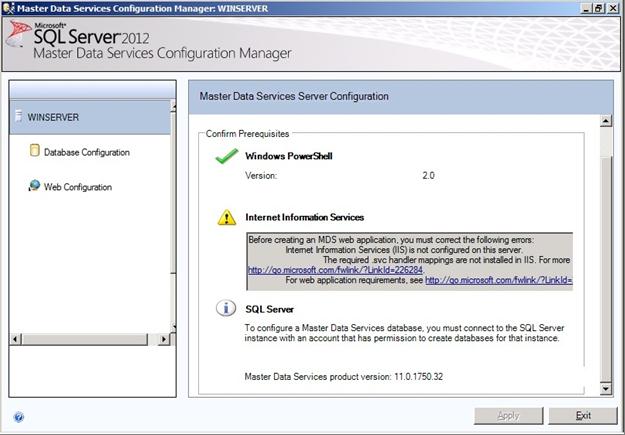Viewport: 625px width, 435px height.
Task: Click the Exit button
Action: [x=583, y=416]
